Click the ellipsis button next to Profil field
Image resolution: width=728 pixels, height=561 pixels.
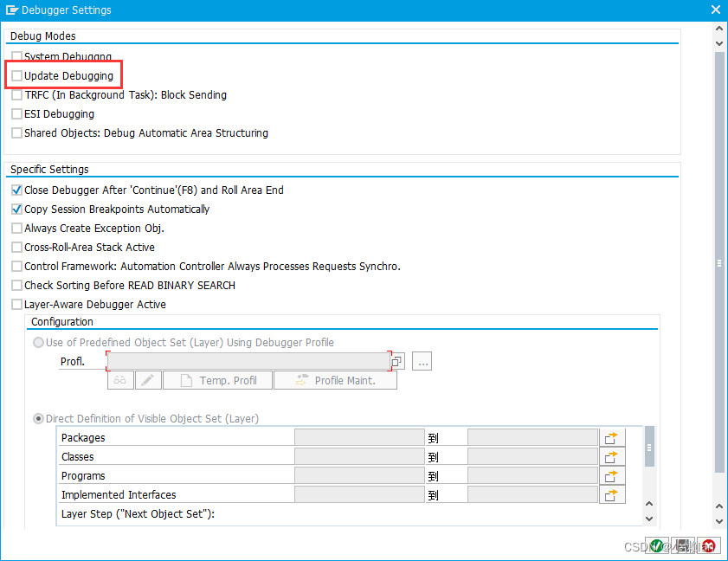pyautogui.click(x=422, y=361)
